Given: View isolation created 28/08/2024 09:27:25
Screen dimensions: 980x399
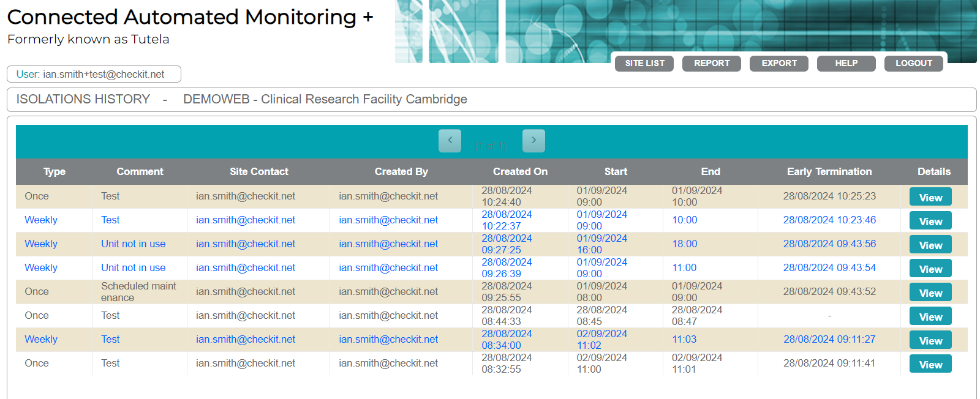Looking at the screenshot, I should (x=930, y=245).
